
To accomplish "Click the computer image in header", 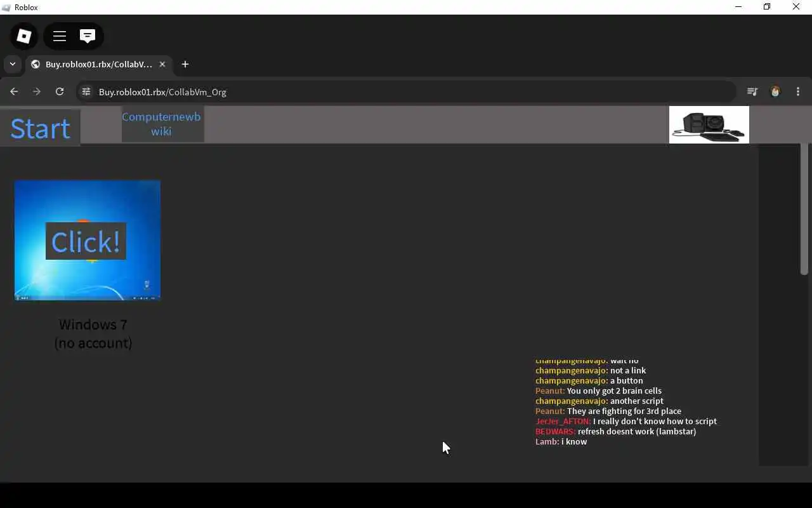I will (x=709, y=124).
